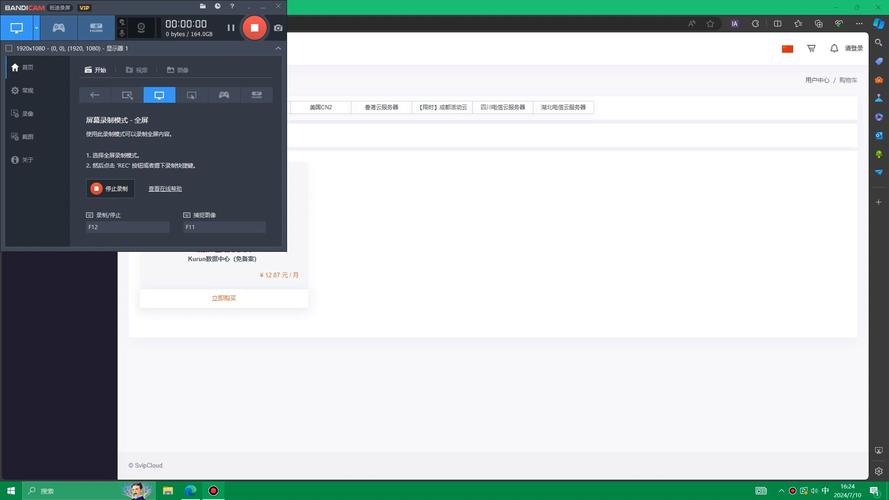The width and height of the screenshot is (889, 500).
Task: Click the back arrow mode button
Action: [x=95, y=95]
